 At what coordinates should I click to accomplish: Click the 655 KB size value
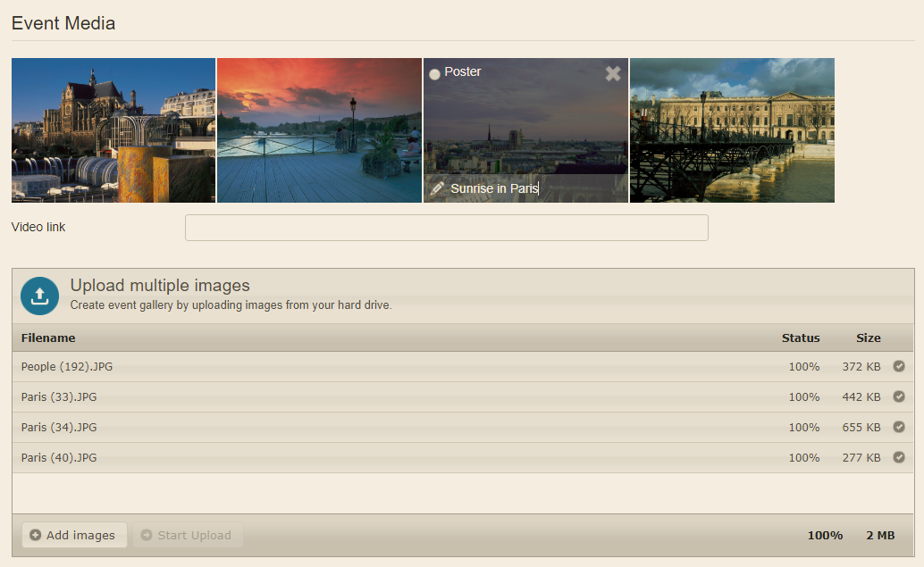(861, 428)
